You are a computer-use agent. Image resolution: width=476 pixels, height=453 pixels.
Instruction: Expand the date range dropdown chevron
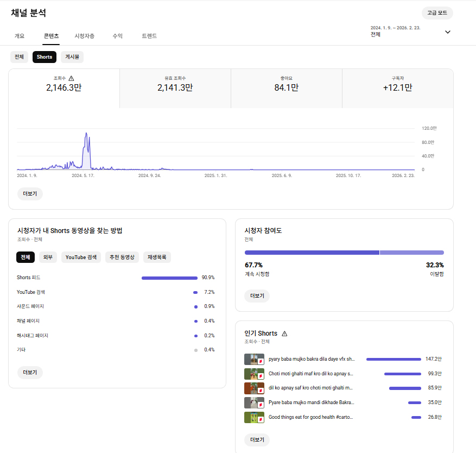pos(447,32)
